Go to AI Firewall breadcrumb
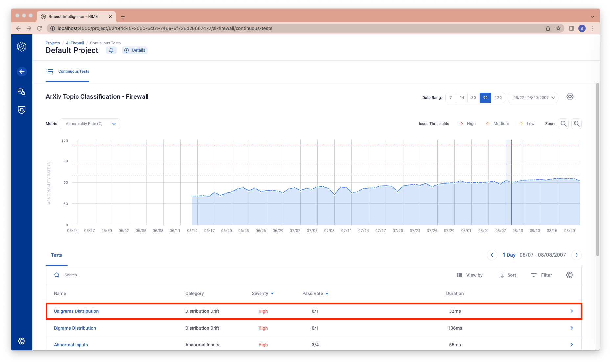The image size is (611, 364). (x=75, y=43)
